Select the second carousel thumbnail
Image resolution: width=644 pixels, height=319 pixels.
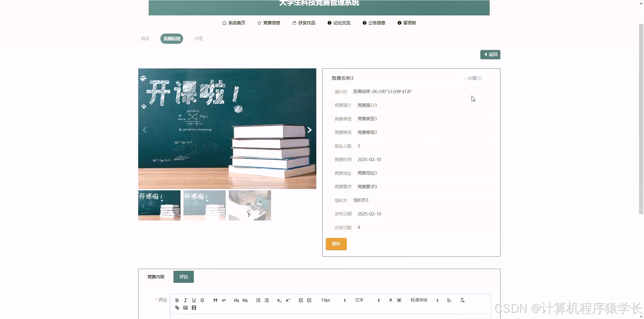(204, 205)
